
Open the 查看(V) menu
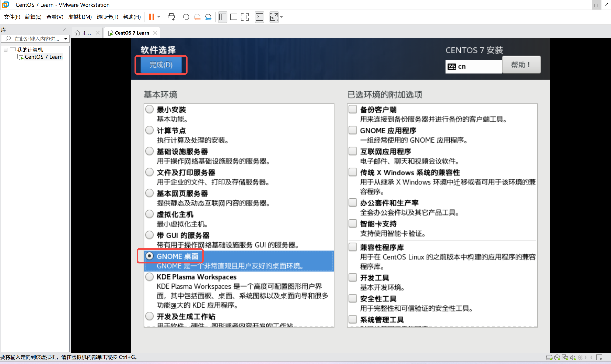(x=55, y=17)
